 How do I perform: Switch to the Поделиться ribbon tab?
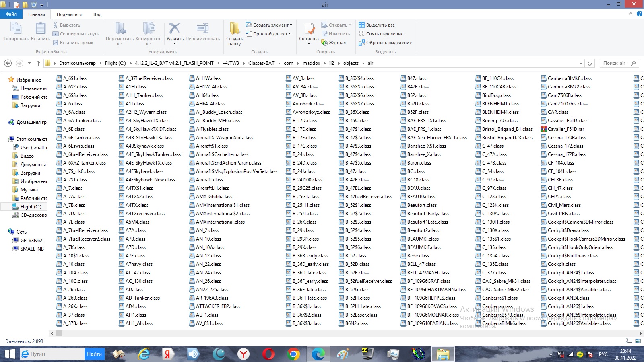coord(69,14)
